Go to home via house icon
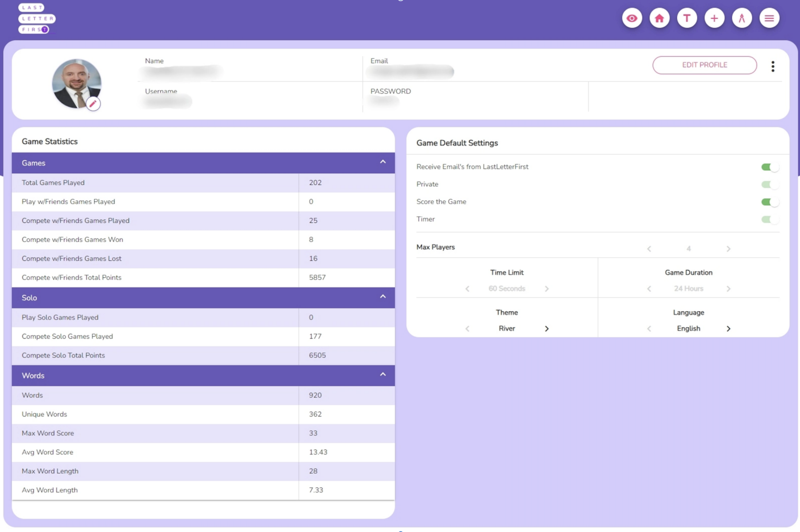The image size is (800, 532). point(659,18)
